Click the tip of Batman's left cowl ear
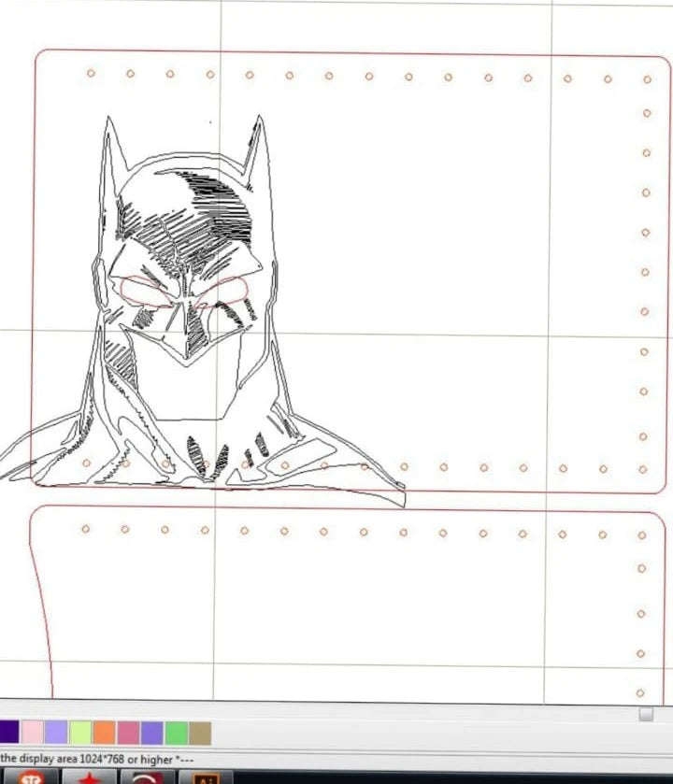Screen dimensions: 673x784 click(108, 121)
